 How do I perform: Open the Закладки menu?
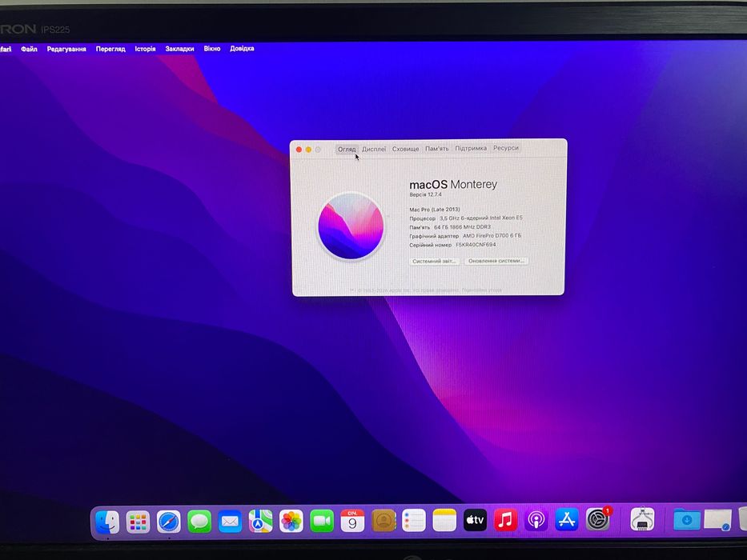tap(179, 49)
